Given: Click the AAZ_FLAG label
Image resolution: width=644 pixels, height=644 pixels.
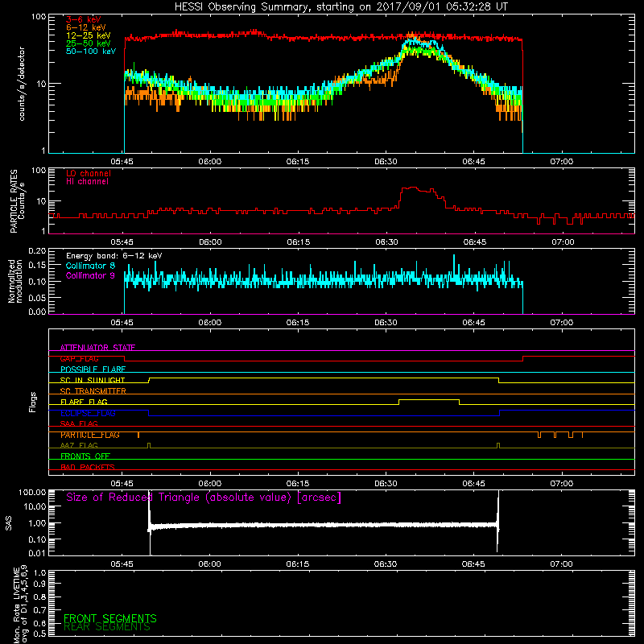Looking at the screenshot, I should click(x=79, y=445).
